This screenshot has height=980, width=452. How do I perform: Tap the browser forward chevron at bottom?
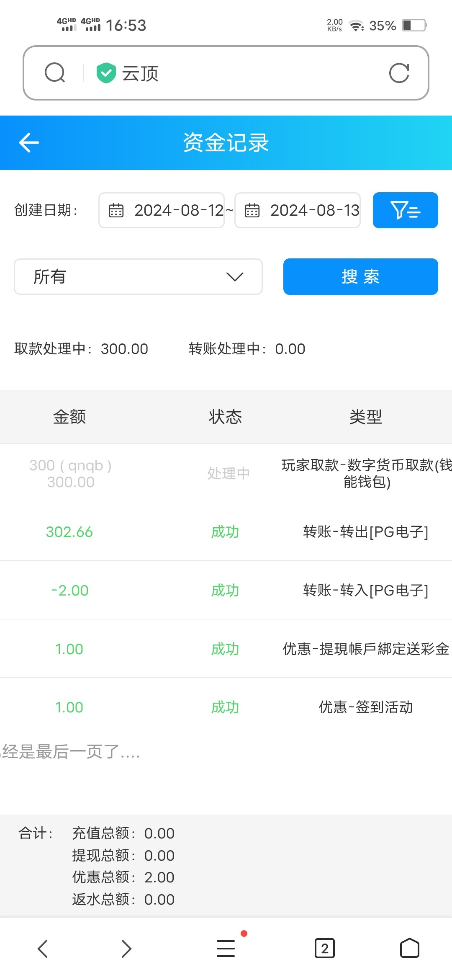126,949
